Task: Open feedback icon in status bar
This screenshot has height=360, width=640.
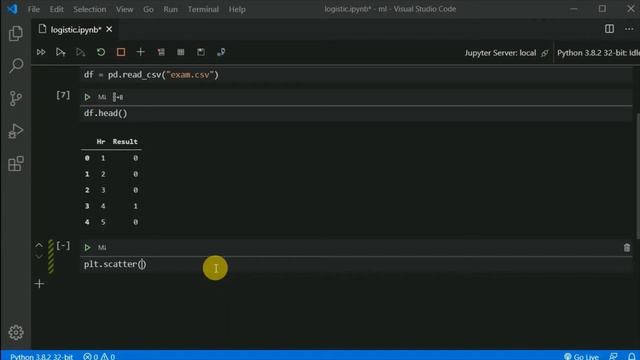Action: 613,356
